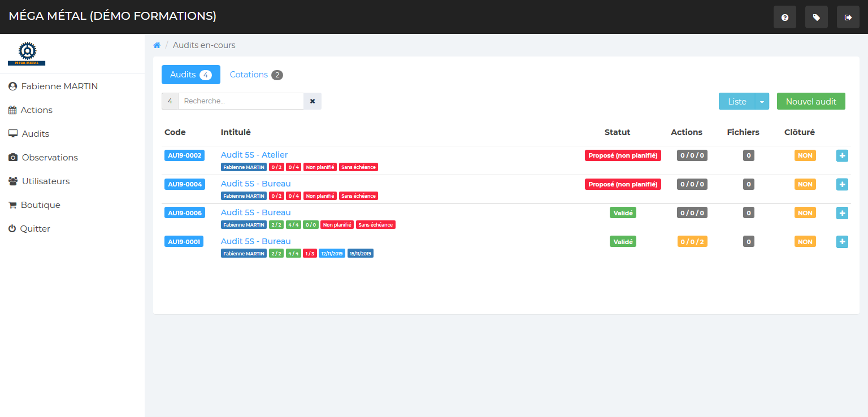Open Observations via the camera icon
The height and width of the screenshot is (417, 868).
point(13,158)
